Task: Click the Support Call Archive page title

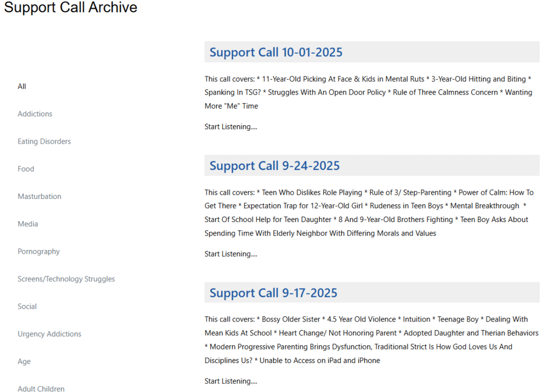Action: (70, 8)
